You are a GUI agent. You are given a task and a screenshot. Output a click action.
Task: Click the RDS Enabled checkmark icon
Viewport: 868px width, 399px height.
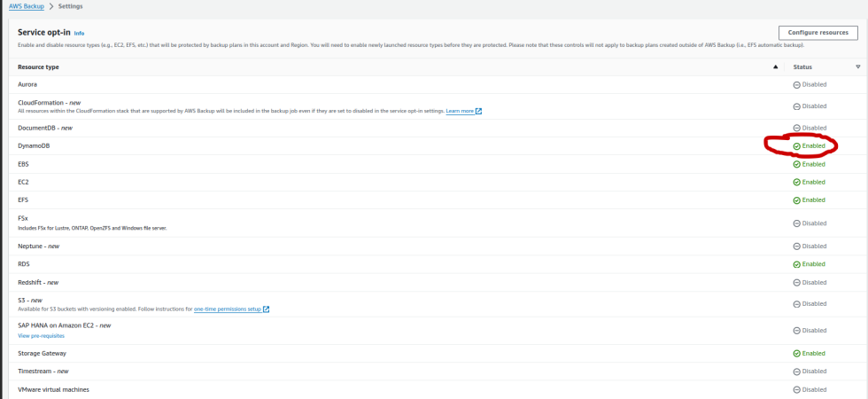[796, 264]
